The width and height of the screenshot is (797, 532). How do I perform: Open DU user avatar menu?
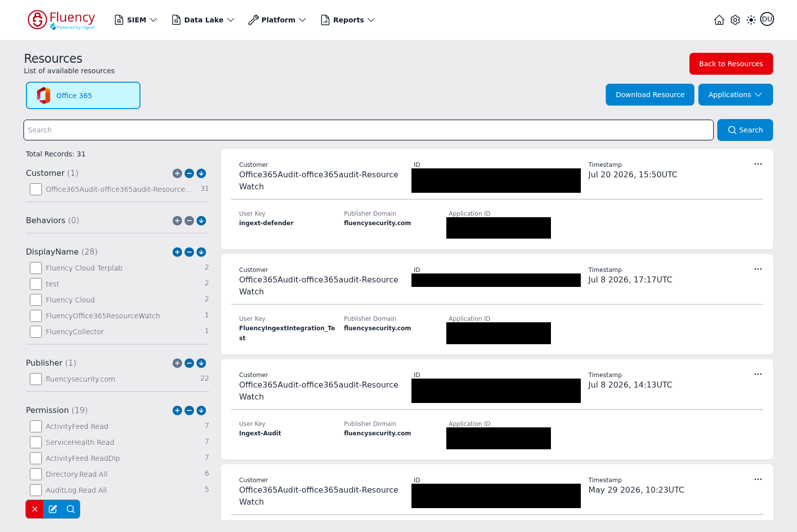767,19
